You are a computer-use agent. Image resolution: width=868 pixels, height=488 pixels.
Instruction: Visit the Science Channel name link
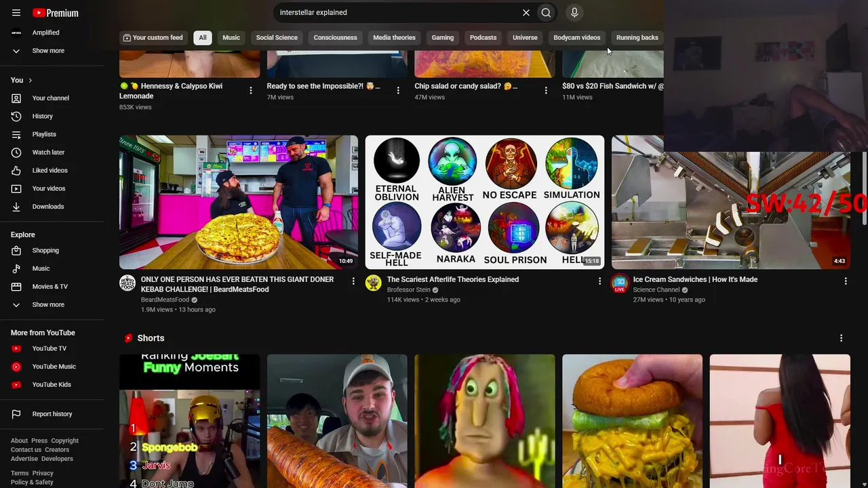point(656,290)
